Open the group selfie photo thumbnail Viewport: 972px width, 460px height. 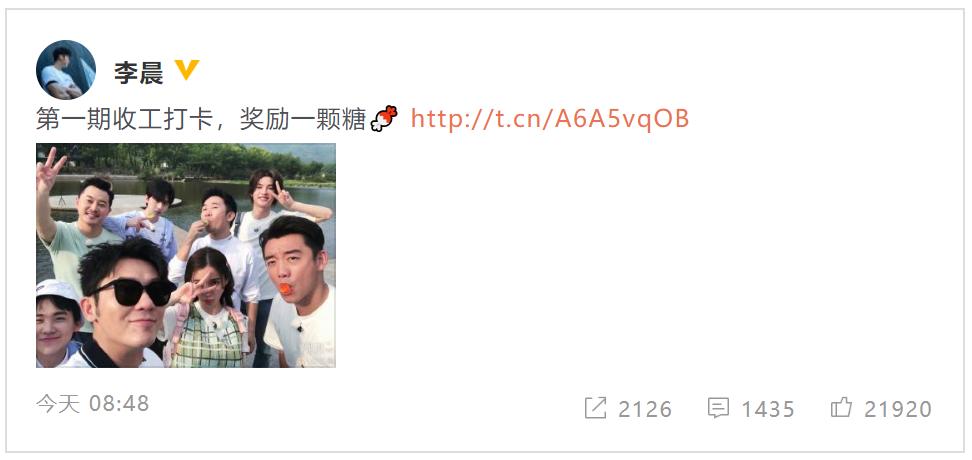coord(186,255)
